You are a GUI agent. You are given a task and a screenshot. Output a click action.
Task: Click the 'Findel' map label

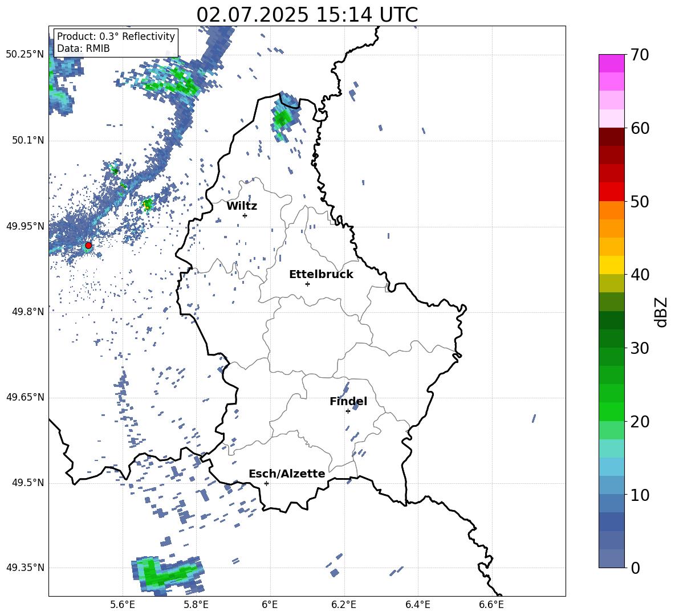point(348,401)
